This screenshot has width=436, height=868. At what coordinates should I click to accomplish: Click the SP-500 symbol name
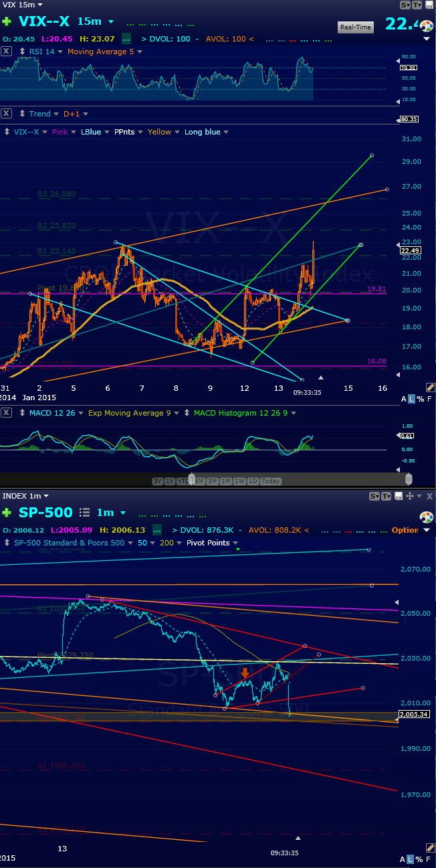(46, 513)
